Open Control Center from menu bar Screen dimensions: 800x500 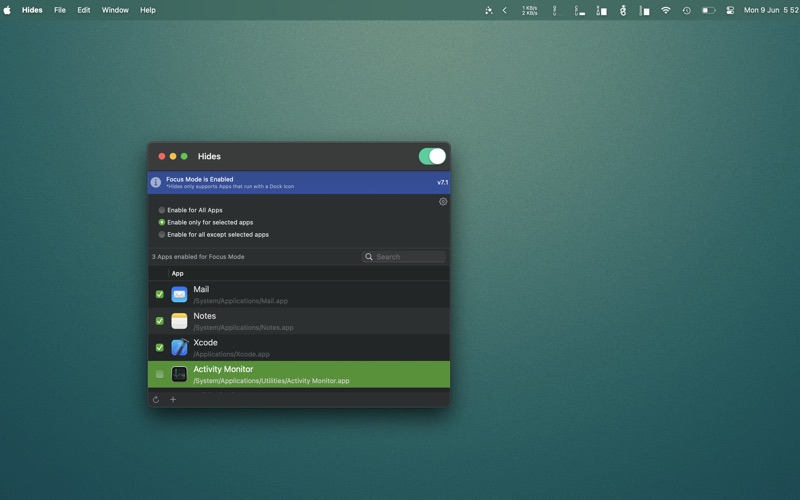point(730,10)
